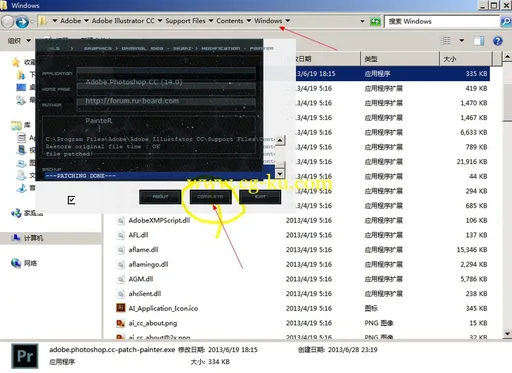Click the search magnifier icon

tap(506, 22)
